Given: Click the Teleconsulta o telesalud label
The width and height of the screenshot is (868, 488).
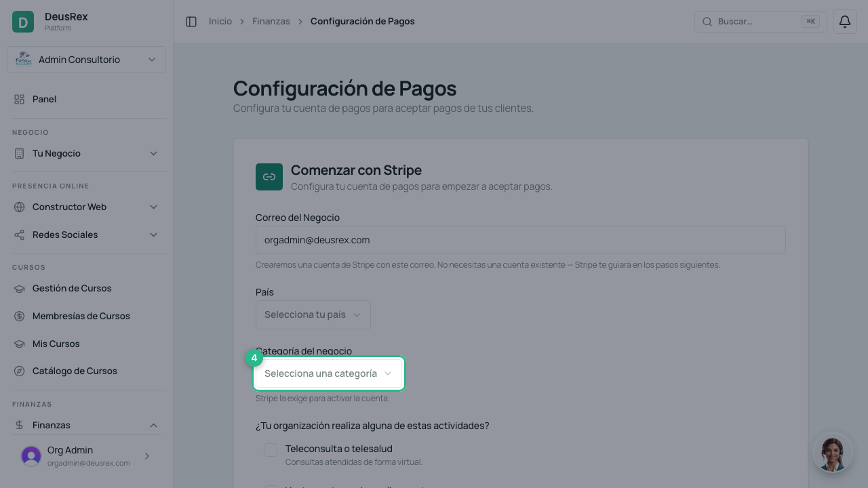Looking at the screenshot, I should click(339, 449).
